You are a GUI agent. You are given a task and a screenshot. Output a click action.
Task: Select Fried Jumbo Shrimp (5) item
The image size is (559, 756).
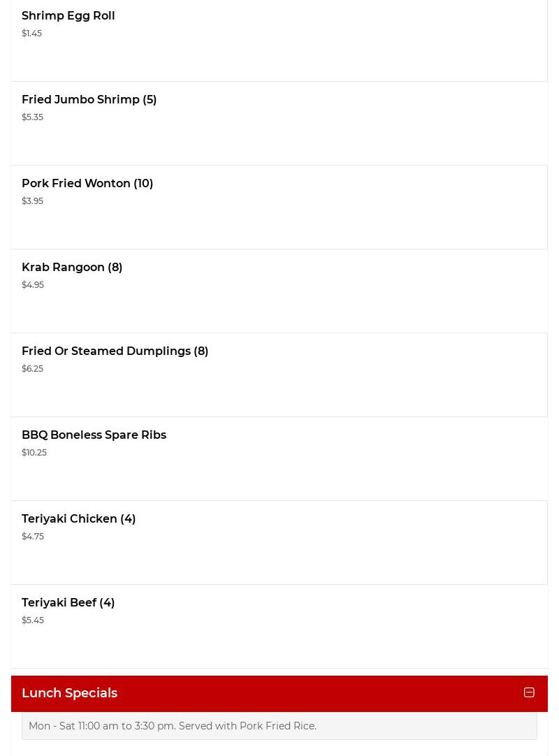[x=89, y=99]
